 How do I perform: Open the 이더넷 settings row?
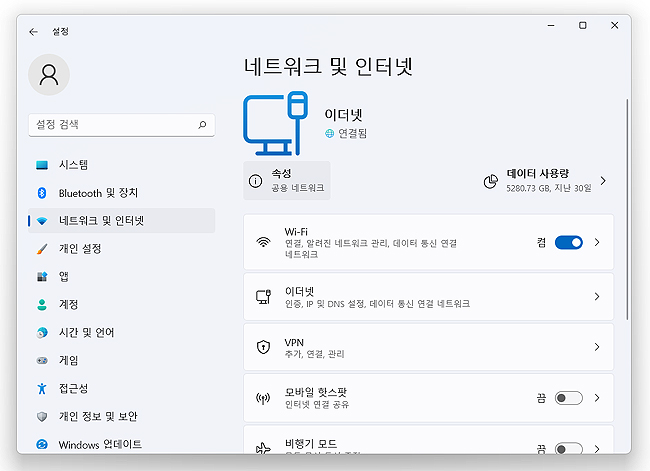point(429,297)
